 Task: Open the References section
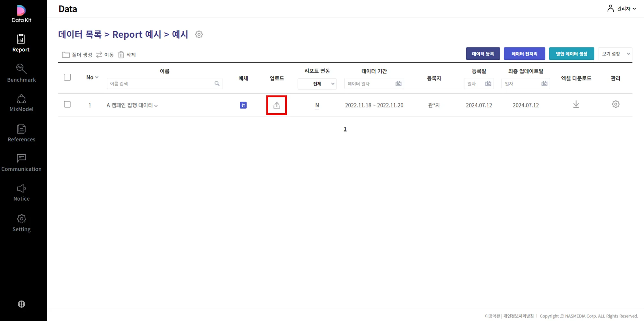coord(21,133)
